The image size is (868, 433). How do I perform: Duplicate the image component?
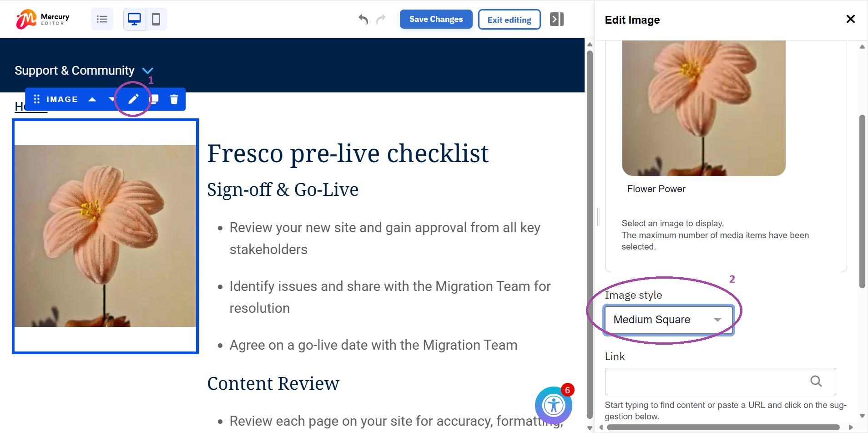pyautogui.click(x=155, y=99)
